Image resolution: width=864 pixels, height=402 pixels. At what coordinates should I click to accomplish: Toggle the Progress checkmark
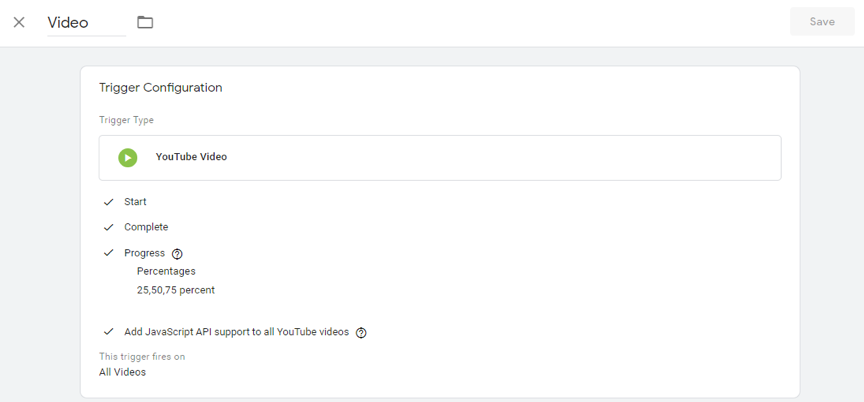tap(109, 253)
